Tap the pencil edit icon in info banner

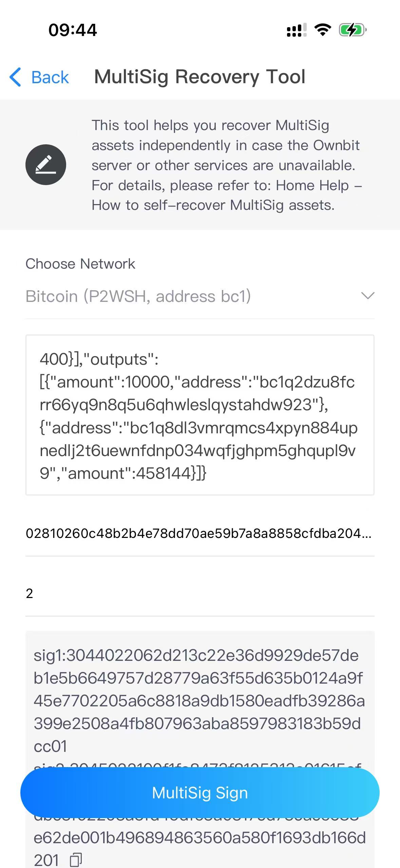pos(46,165)
